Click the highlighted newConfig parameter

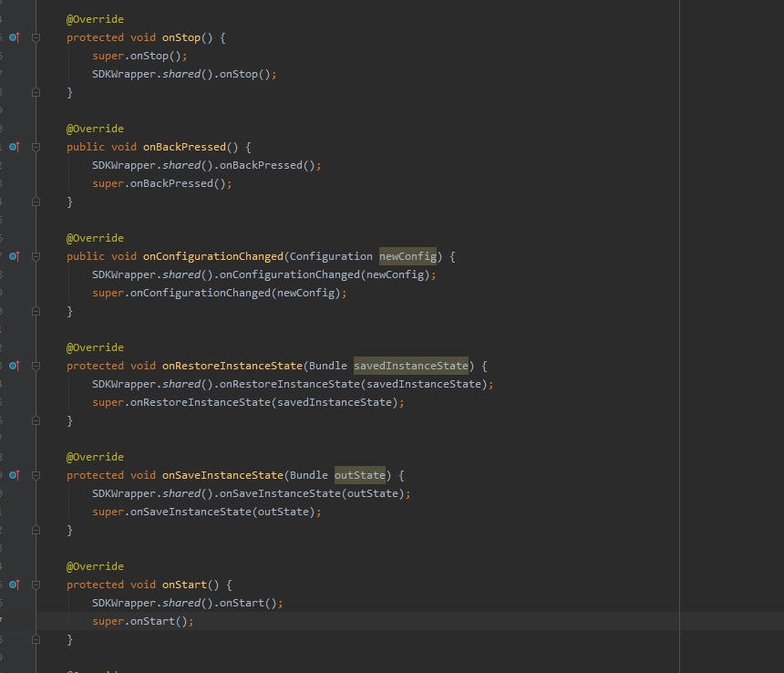click(407, 256)
